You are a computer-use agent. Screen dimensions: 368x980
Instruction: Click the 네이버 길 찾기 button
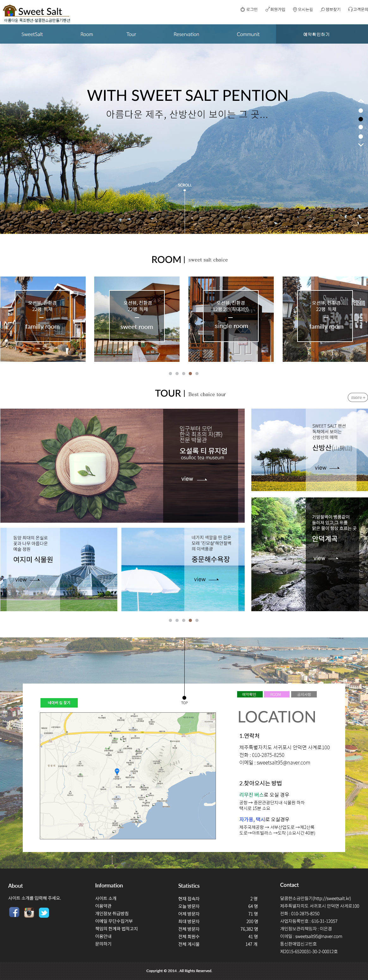59,703
